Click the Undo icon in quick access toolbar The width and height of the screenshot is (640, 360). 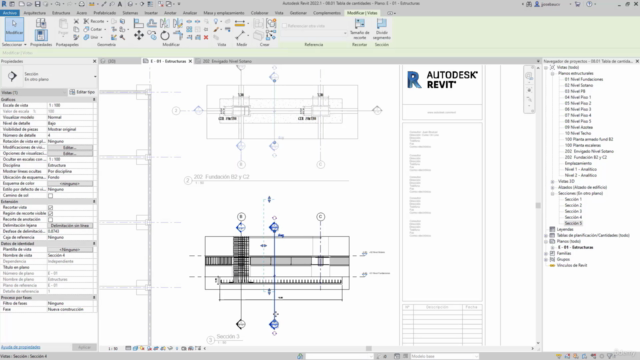pos(58,4)
